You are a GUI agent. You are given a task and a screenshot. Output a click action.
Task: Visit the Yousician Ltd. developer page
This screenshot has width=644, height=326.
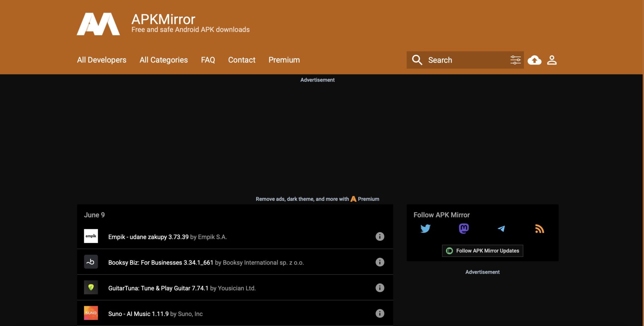click(237, 288)
